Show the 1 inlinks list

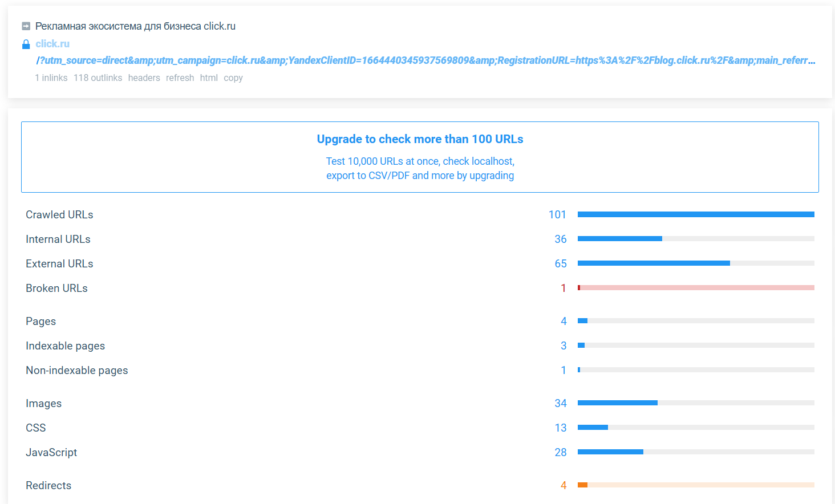click(x=51, y=78)
